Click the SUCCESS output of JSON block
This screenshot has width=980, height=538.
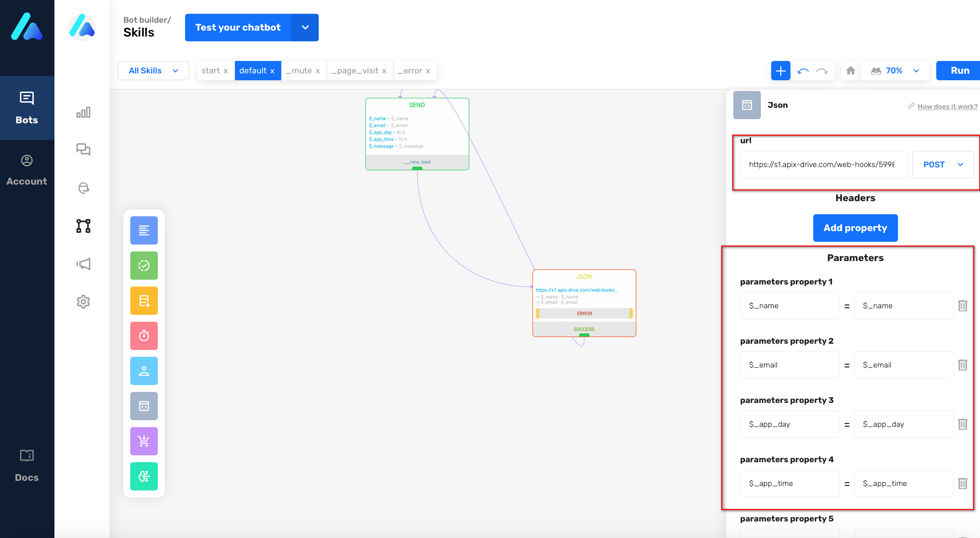tap(584, 329)
